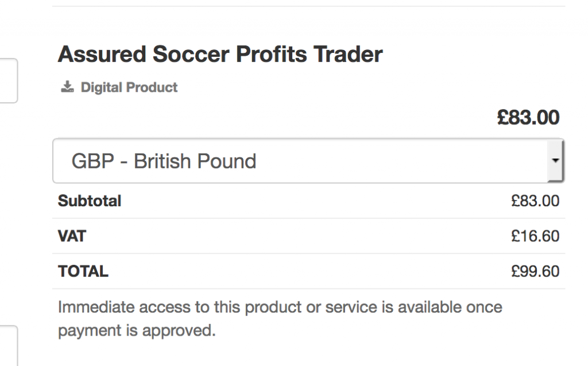Click the word Trader in the heading
Viewport: 588px width, 366px height.
348,54
